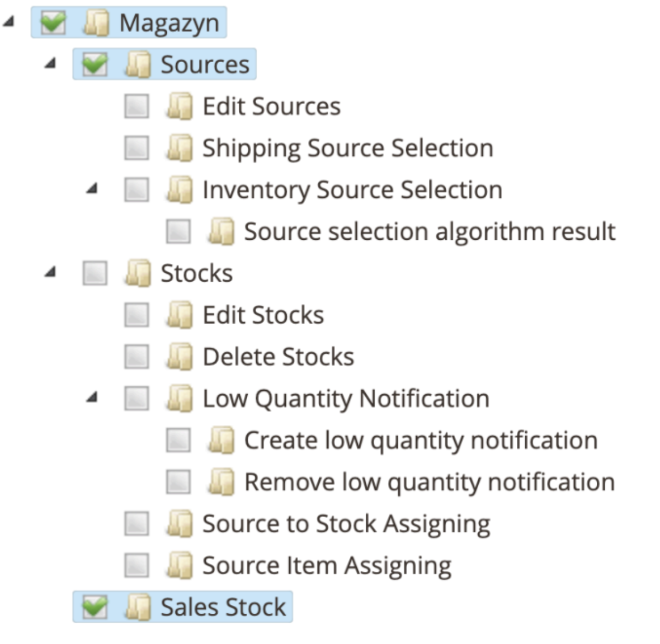
Task: Click folder icon for Source selection algorithm result
Action: (221, 231)
